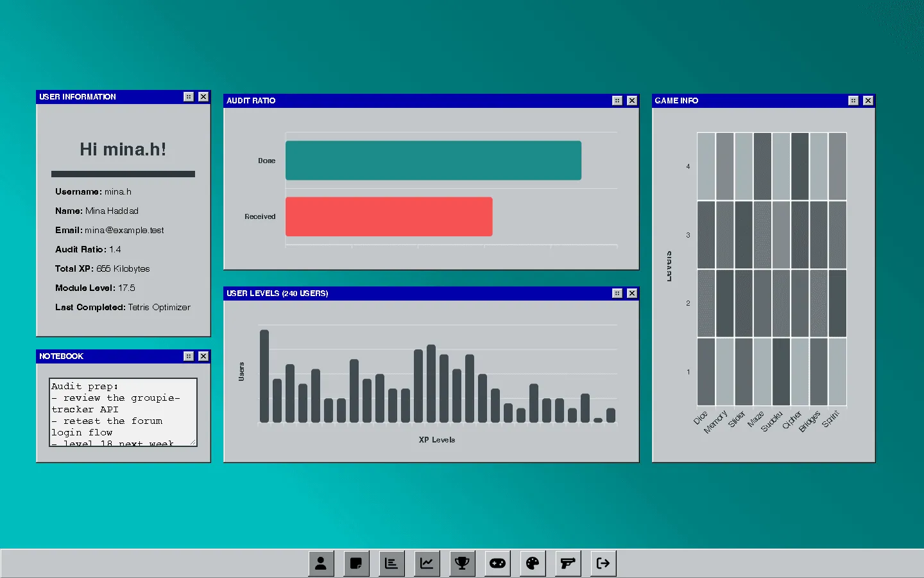Click the horizontal bar chart taskbar icon
This screenshot has height=578, width=924.
(x=391, y=563)
